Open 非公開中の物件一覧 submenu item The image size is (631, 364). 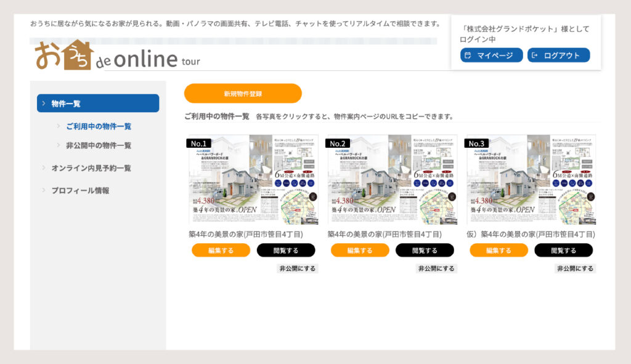[x=99, y=146]
